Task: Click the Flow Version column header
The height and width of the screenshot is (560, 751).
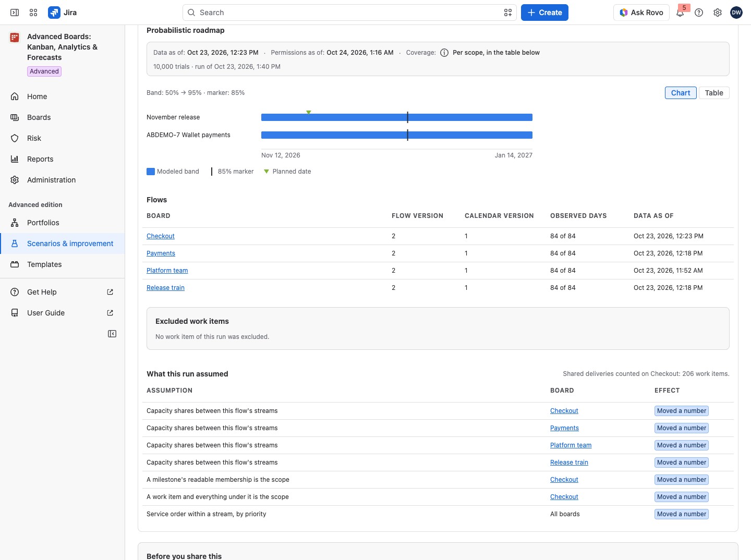Action: pos(417,216)
